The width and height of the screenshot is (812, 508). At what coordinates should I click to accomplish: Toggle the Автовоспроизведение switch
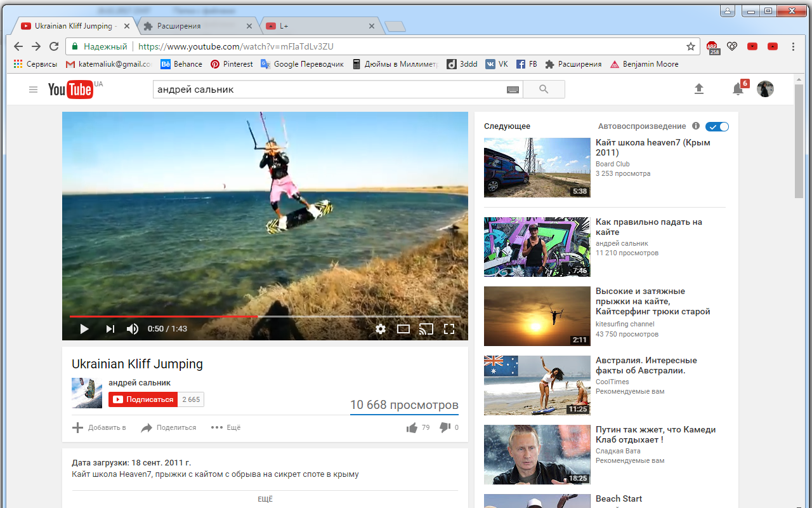pos(717,126)
